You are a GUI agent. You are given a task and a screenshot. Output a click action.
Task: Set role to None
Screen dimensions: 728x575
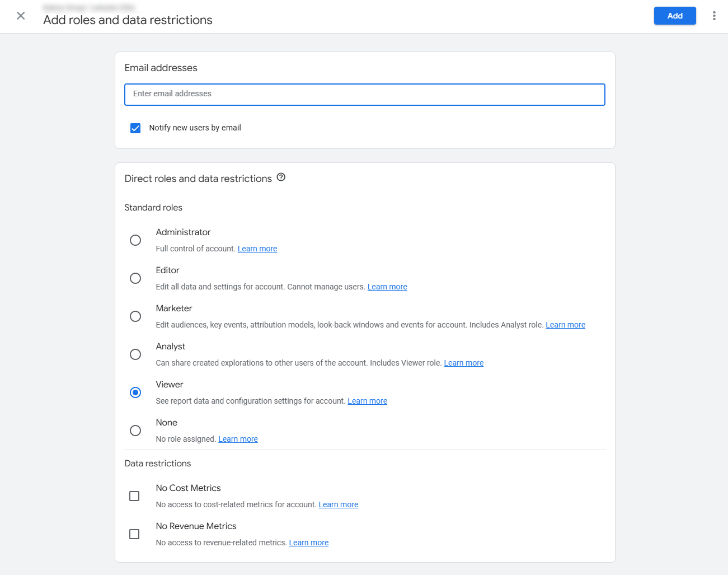coord(135,431)
